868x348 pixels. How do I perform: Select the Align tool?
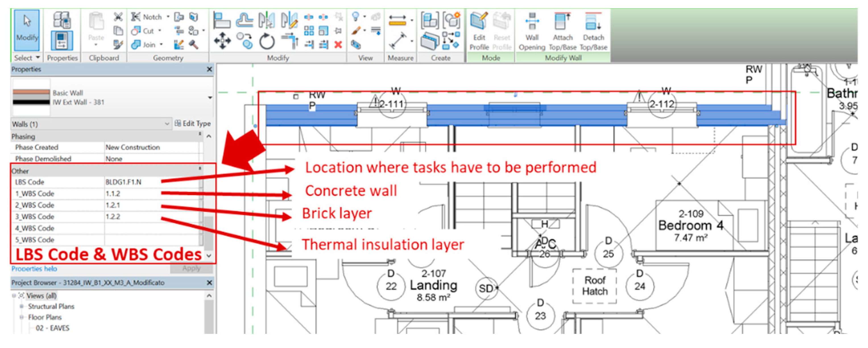pyautogui.click(x=221, y=20)
